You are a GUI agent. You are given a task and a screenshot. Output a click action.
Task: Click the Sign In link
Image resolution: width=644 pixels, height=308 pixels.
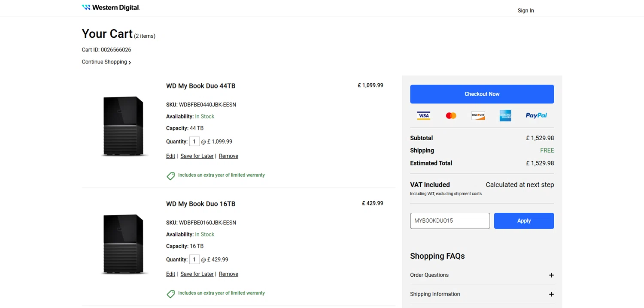pyautogui.click(x=526, y=11)
